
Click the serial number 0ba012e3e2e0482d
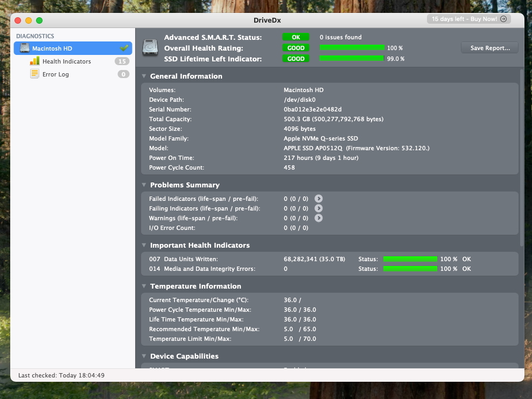(x=312, y=109)
